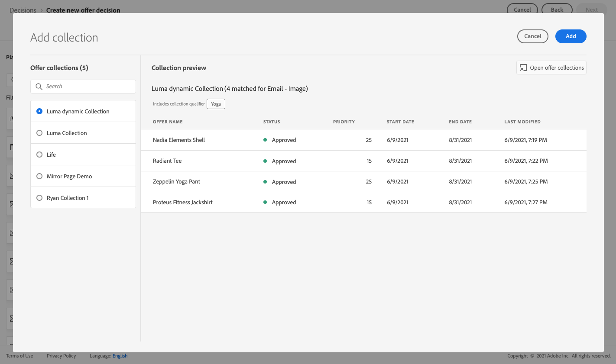Image resolution: width=616 pixels, height=364 pixels.
Task: Click the Open offer collections external icon
Action: [523, 68]
